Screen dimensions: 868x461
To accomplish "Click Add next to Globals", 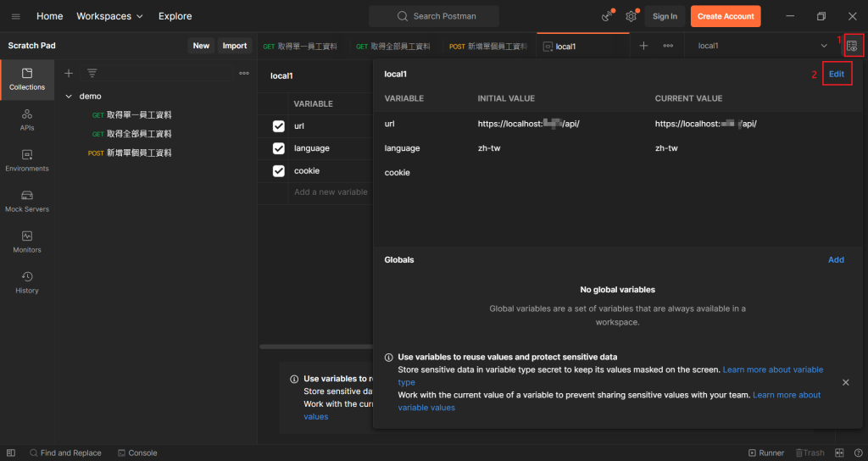I will coord(836,260).
